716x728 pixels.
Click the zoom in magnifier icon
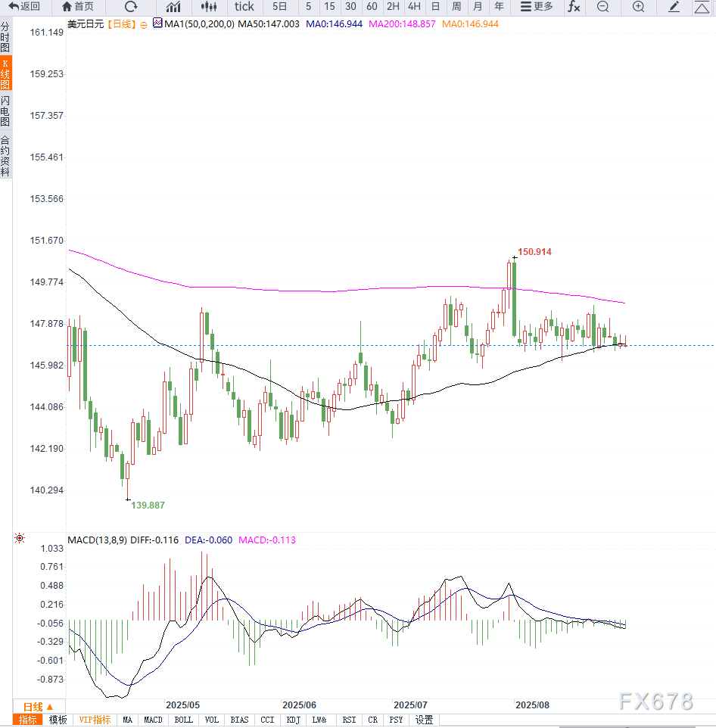(x=638, y=7)
